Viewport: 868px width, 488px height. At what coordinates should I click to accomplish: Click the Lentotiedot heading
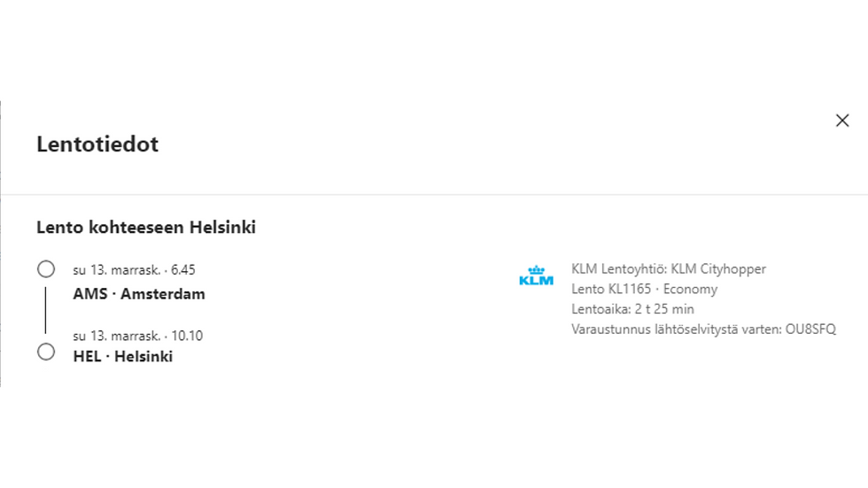point(97,144)
